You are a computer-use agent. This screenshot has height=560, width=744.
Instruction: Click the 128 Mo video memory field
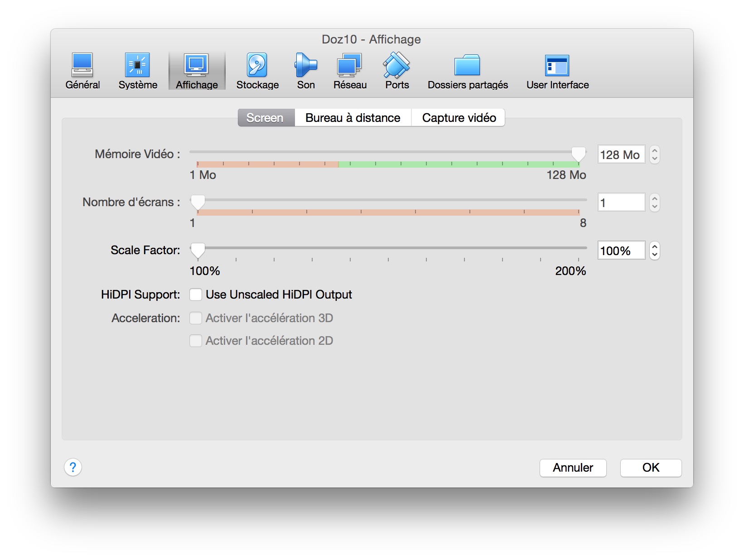[621, 154]
